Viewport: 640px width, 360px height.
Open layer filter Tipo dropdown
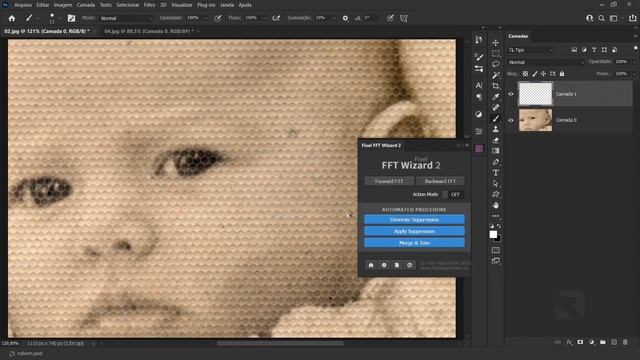[x=531, y=50]
